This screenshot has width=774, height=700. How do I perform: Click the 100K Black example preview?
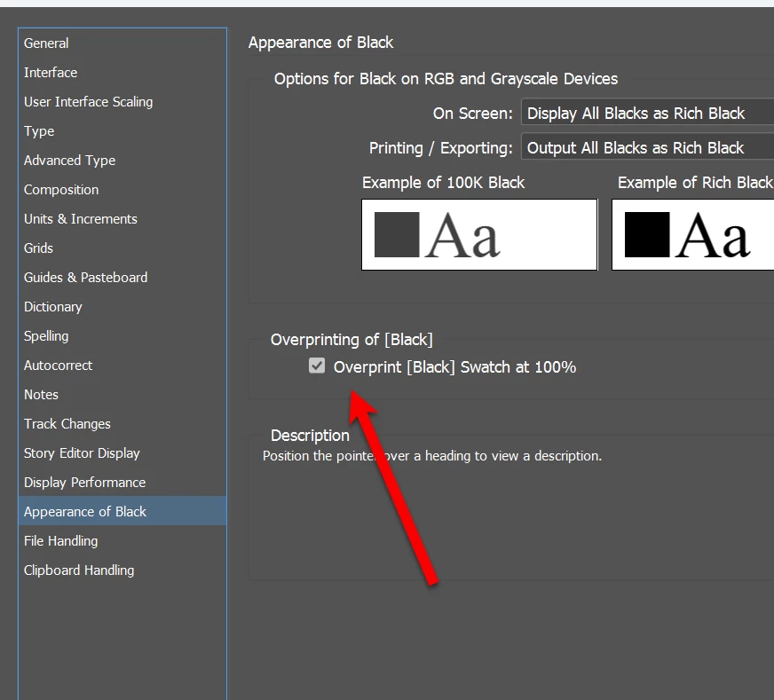pos(479,235)
